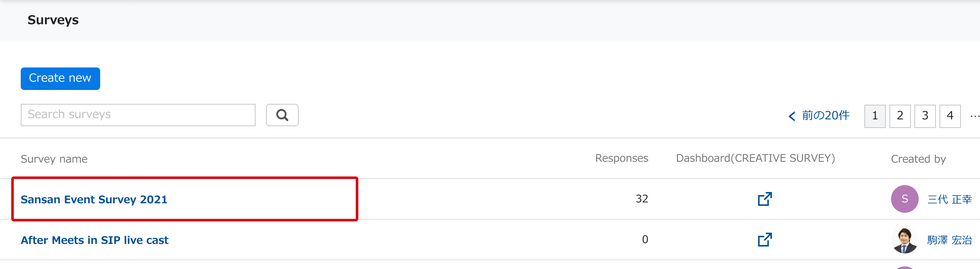Go to page 2 of surveys
Viewport: 980px width, 269px height.
click(x=900, y=116)
